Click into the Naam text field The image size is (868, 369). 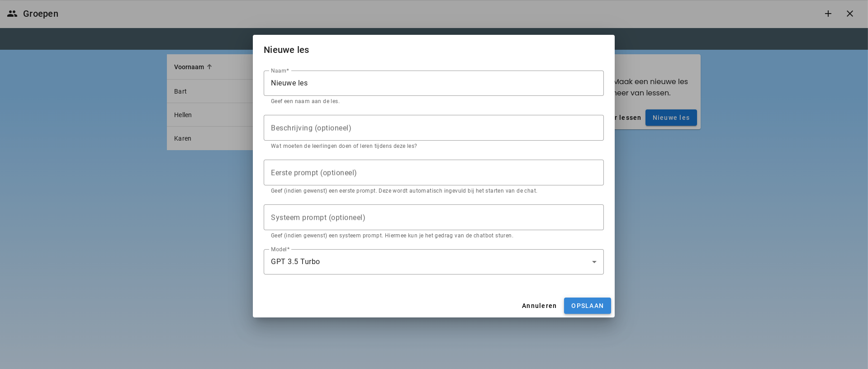[433, 83]
